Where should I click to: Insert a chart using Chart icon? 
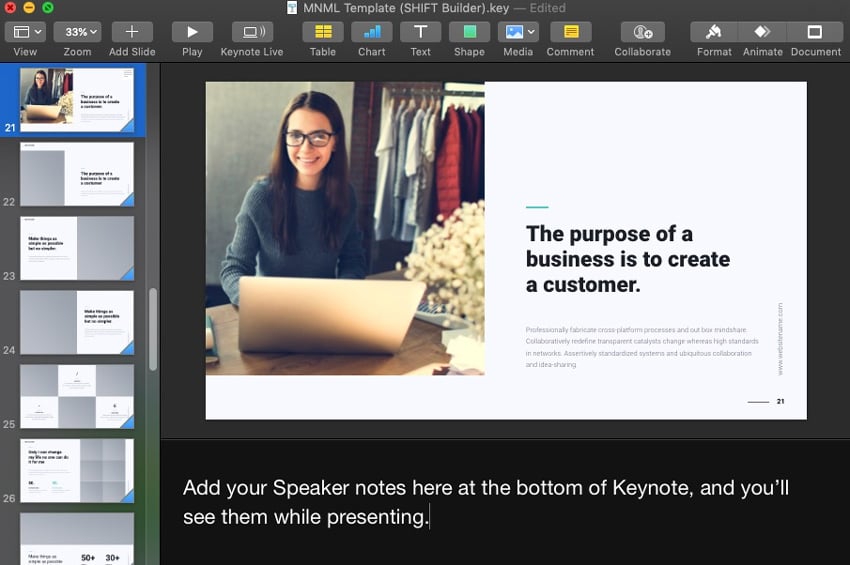(x=372, y=32)
